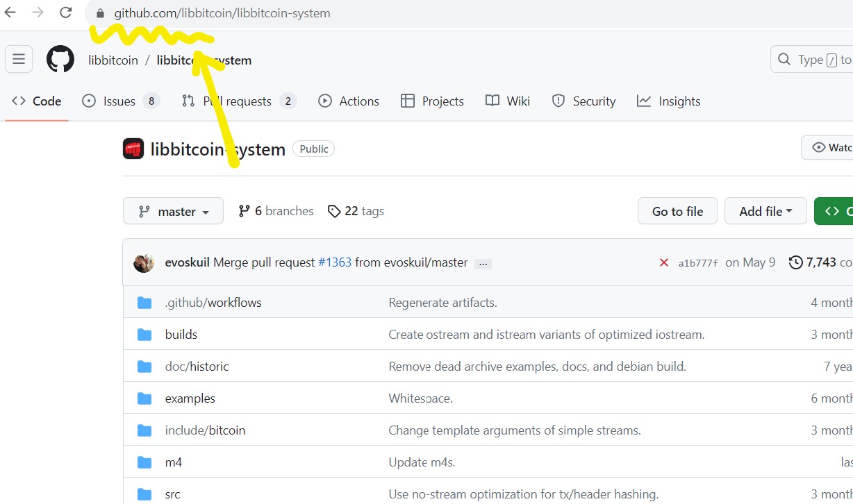853x504 pixels.
Task: Open the Actions tab
Action: pos(349,101)
